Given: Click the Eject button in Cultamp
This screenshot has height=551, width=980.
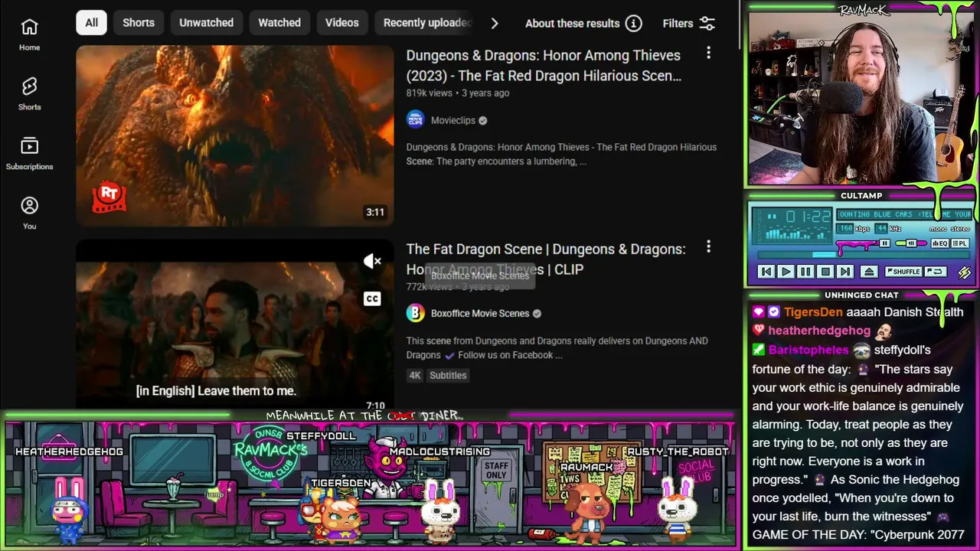Looking at the screenshot, I should [x=869, y=272].
